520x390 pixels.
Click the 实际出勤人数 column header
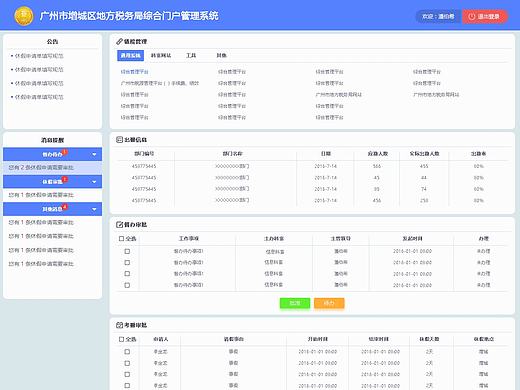tap(424, 154)
